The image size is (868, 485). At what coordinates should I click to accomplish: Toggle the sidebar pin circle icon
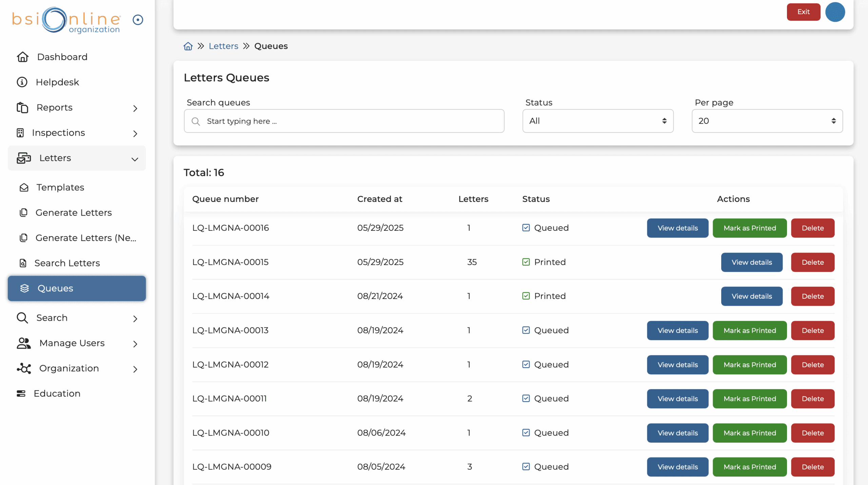138,20
